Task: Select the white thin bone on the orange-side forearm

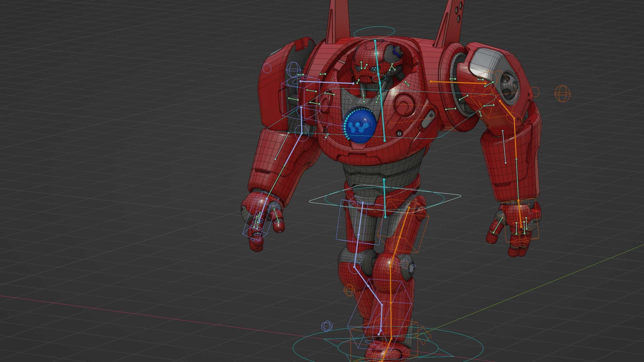Action: [x=504, y=147]
